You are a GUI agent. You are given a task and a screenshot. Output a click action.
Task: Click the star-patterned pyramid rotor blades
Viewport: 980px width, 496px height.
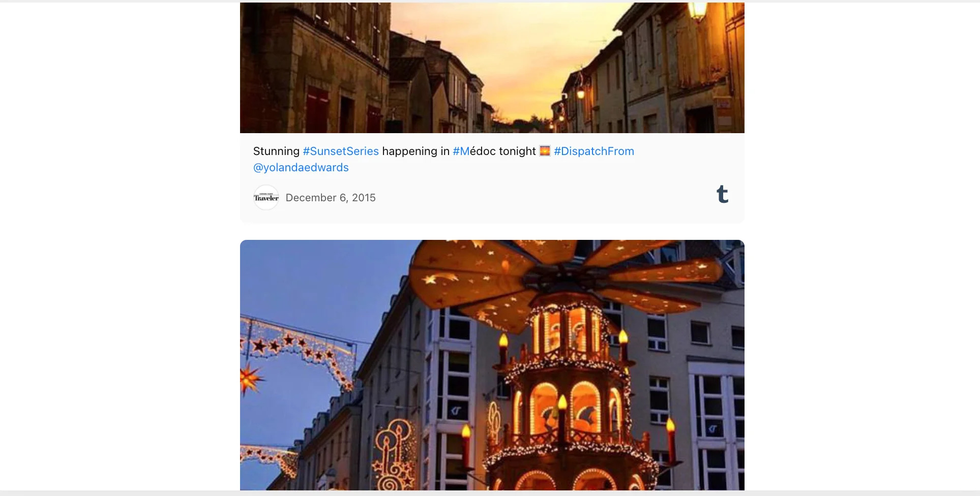coord(565,277)
